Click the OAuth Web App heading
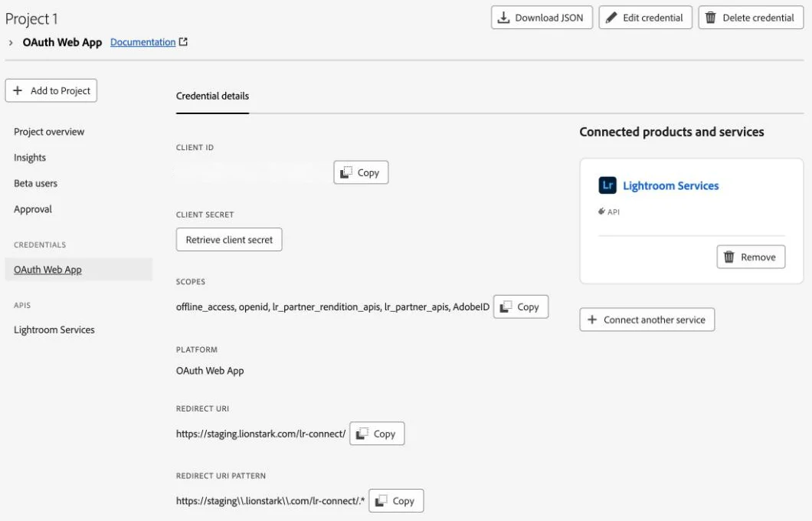 point(62,42)
